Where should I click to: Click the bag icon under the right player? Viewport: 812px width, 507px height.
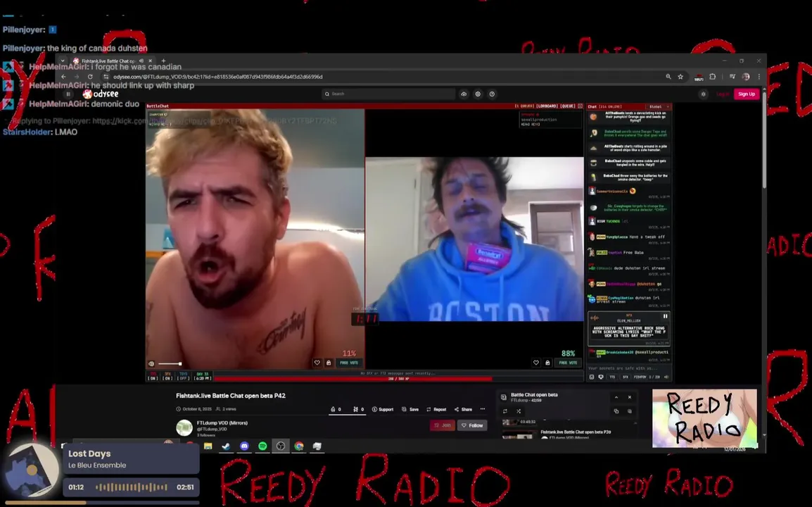click(x=547, y=363)
